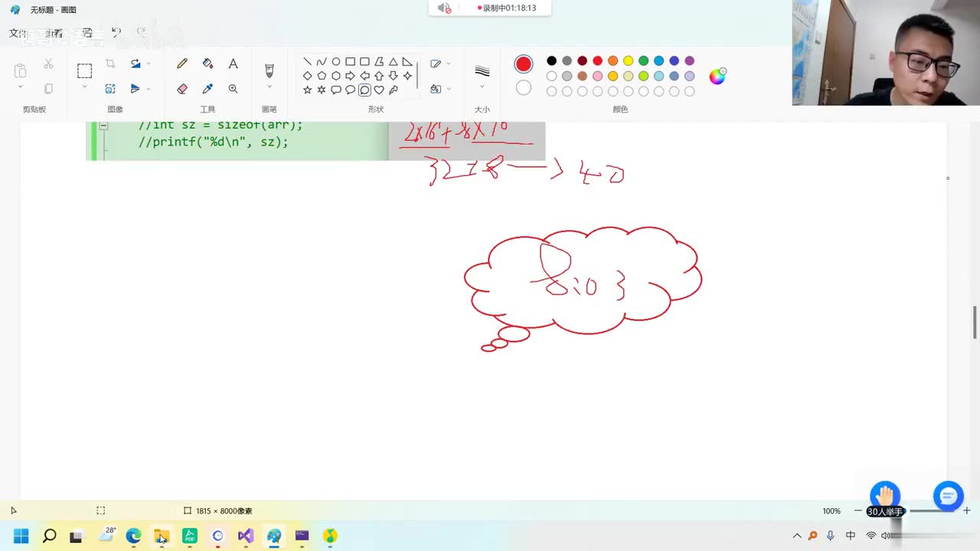Select the Magnifier tool
The width and height of the screenshot is (980, 551).
[x=233, y=89]
